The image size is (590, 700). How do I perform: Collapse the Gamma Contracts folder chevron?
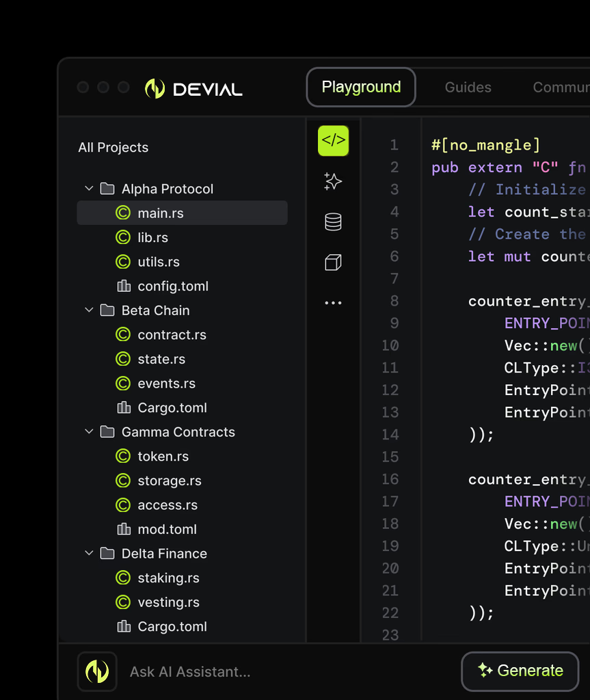point(89,432)
